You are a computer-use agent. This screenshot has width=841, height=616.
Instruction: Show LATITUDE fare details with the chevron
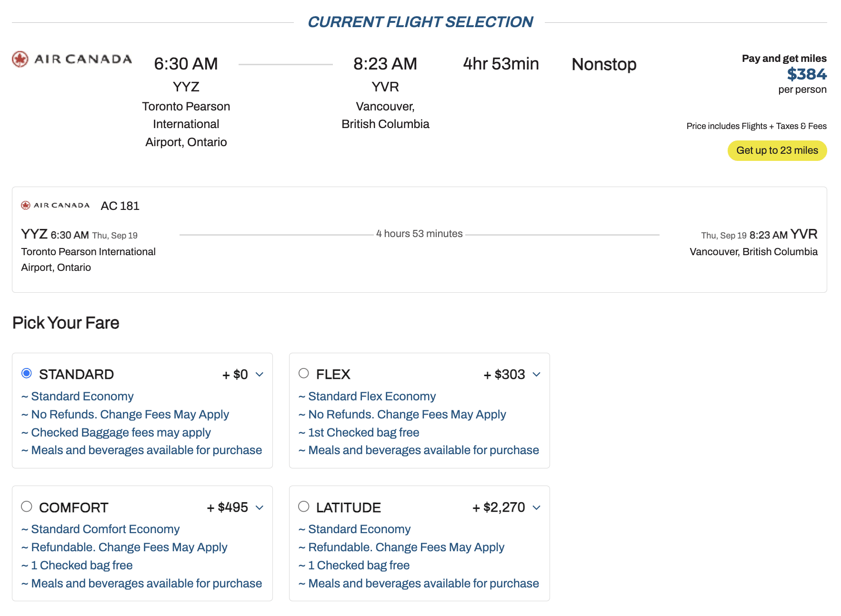(537, 507)
